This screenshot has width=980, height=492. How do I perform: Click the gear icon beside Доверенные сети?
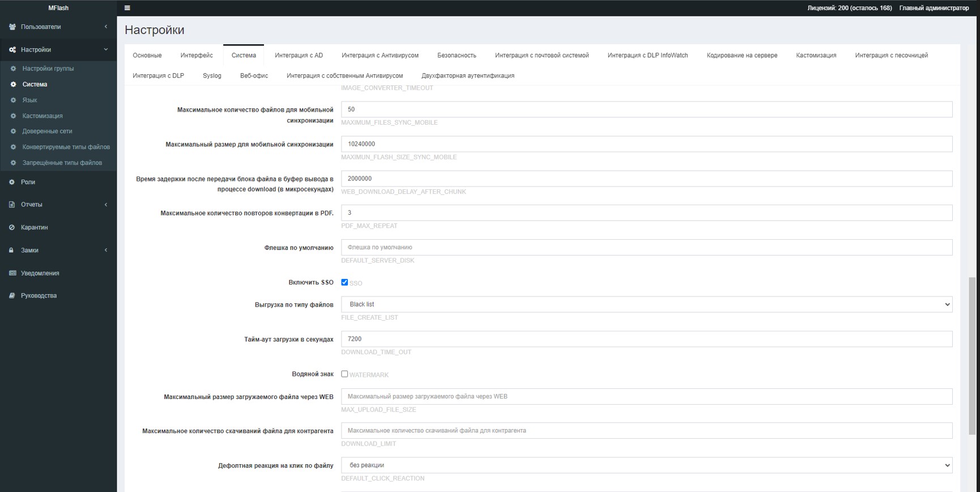(14, 132)
